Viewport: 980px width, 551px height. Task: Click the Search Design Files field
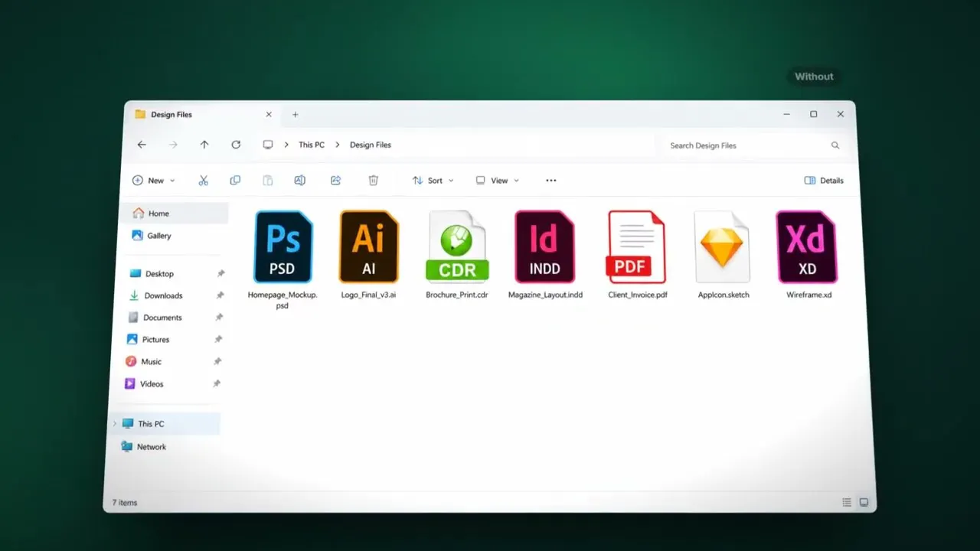click(x=754, y=145)
